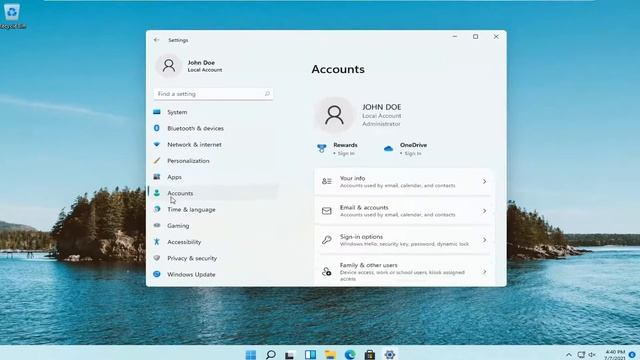Viewport: 640px width, 360px height.
Task: Open Task View on taskbar
Action: (290, 354)
